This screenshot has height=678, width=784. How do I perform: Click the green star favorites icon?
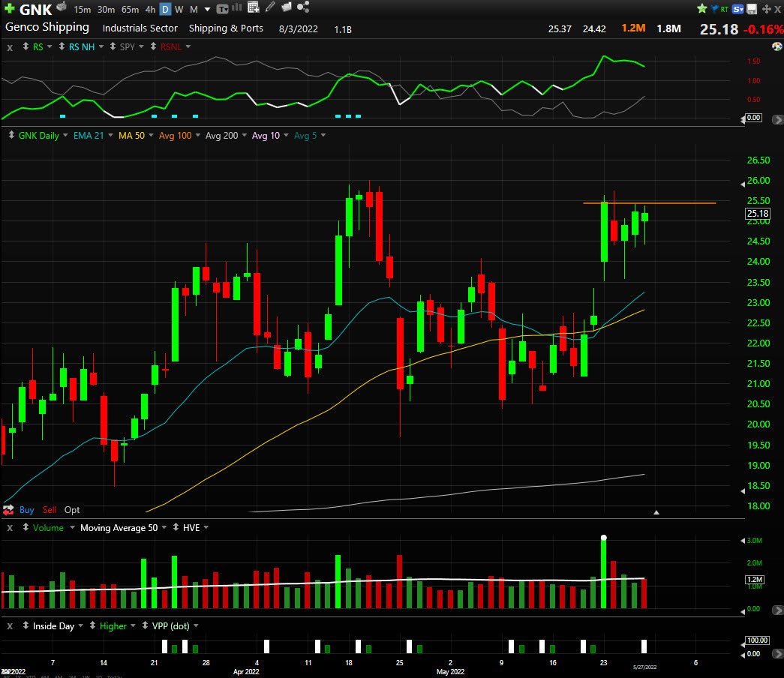pos(702,8)
